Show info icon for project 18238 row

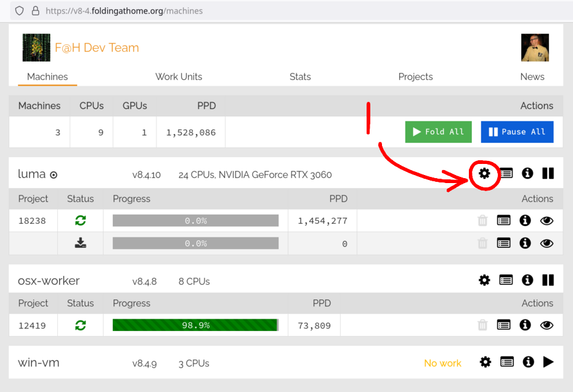point(525,221)
